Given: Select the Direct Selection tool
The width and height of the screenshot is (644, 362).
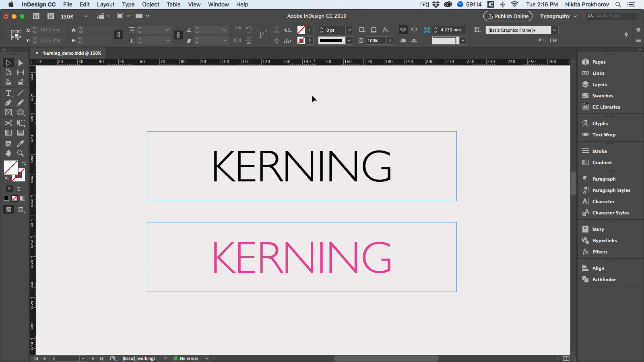Looking at the screenshot, I should click(x=21, y=63).
